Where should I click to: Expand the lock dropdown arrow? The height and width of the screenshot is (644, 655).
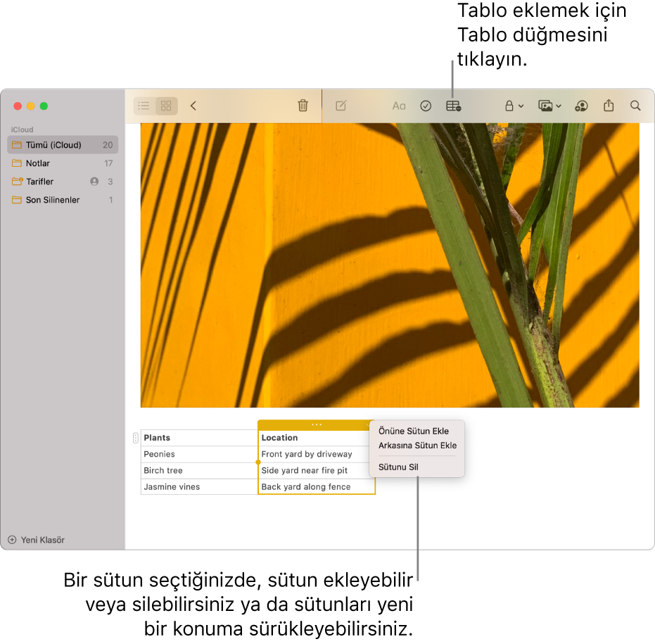point(521,106)
